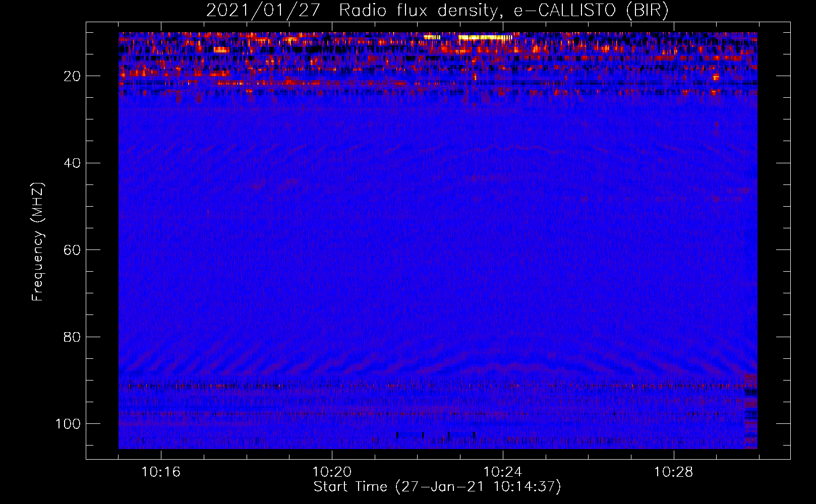The image size is (816, 504).
Task: Click the 20 MHz frequency tick label
Action: [x=73, y=76]
